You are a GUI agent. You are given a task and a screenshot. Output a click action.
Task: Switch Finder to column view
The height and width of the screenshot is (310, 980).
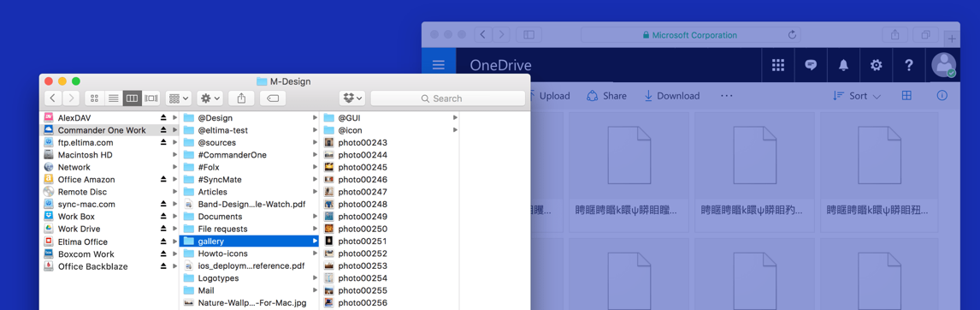click(132, 98)
